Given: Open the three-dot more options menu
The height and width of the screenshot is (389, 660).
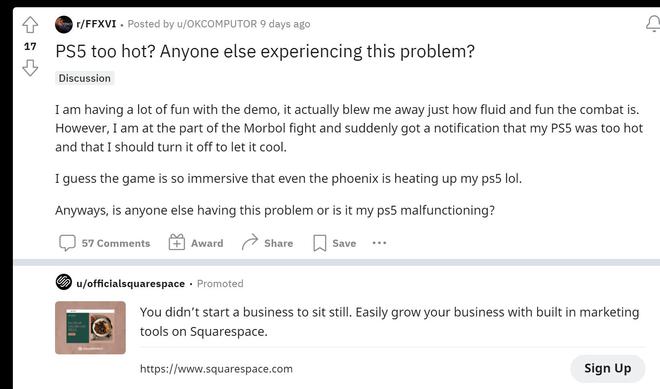Looking at the screenshot, I should click(x=379, y=243).
